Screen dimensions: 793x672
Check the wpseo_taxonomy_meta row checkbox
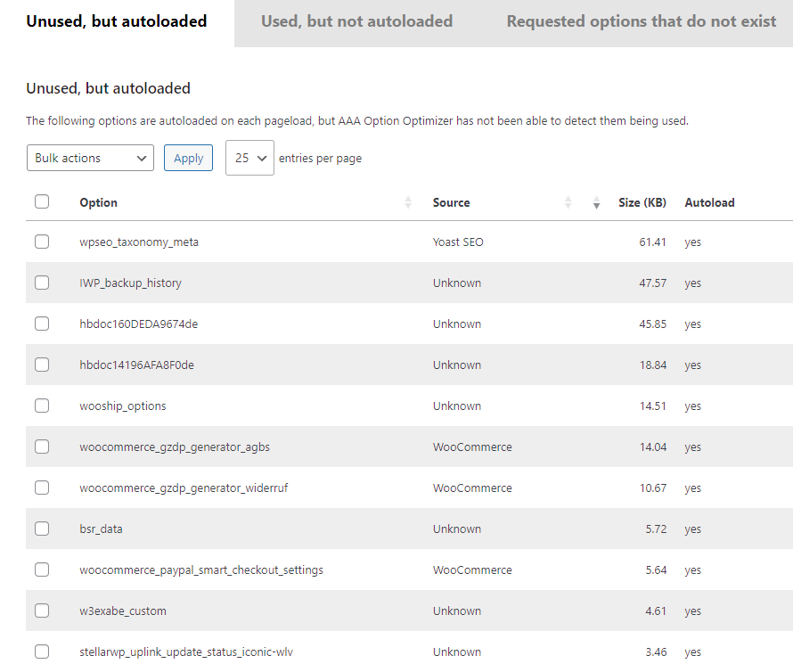point(42,242)
